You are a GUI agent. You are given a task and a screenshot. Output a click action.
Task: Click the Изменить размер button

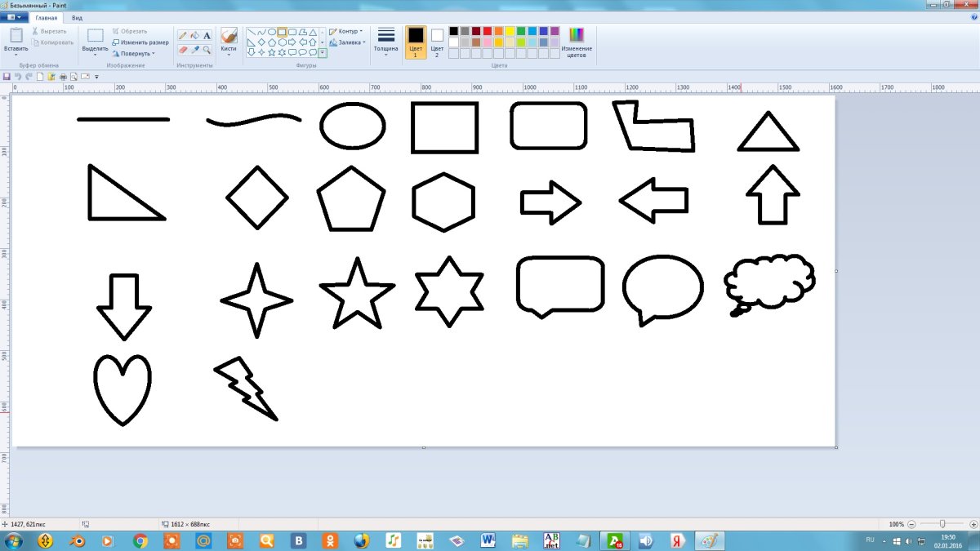140,42
